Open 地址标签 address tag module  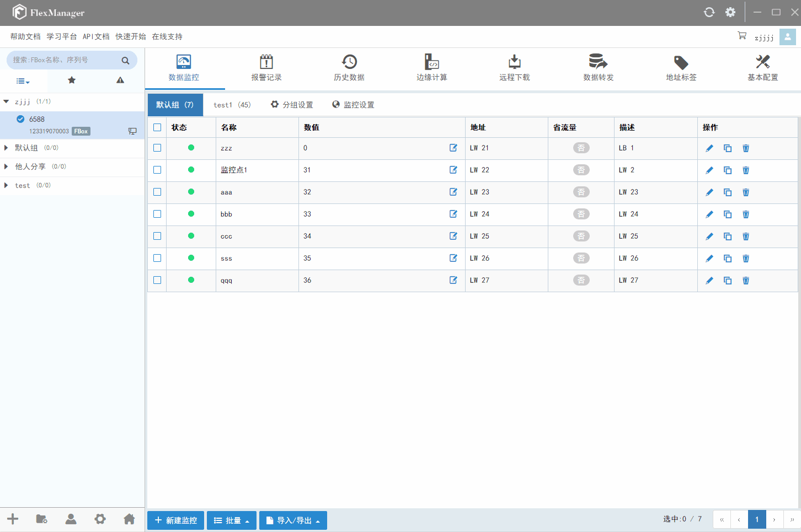681,68
